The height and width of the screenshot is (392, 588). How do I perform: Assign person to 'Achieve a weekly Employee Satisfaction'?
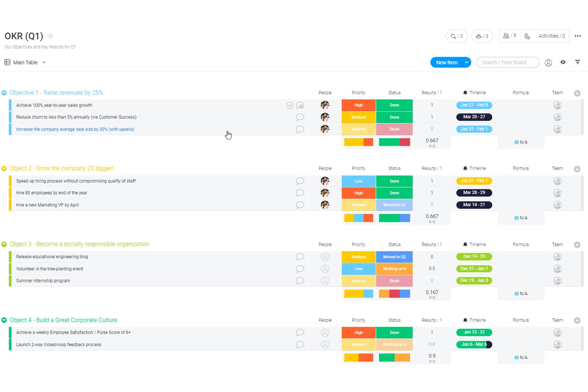pos(325,333)
